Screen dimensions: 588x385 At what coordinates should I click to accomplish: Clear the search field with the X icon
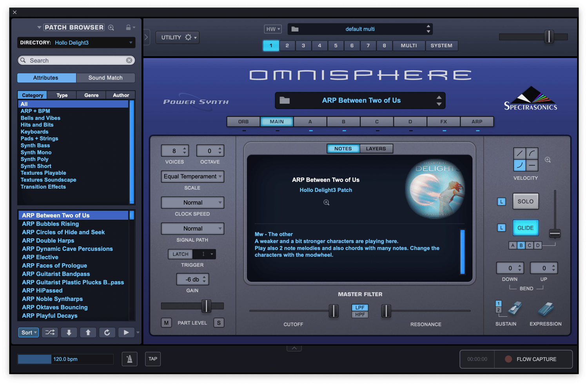point(129,60)
